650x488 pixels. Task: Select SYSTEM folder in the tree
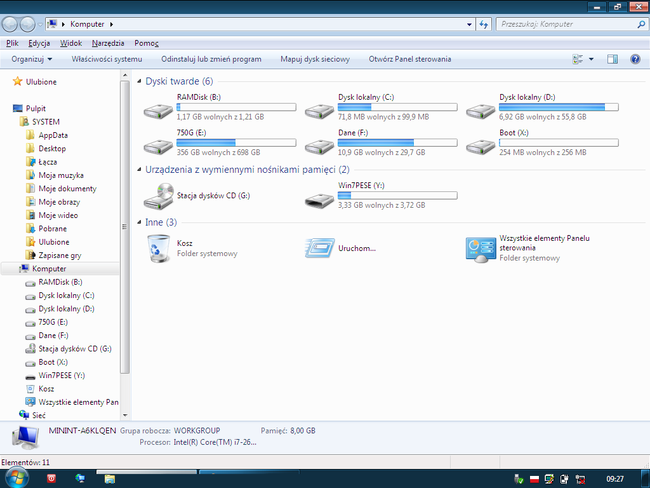point(46,122)
